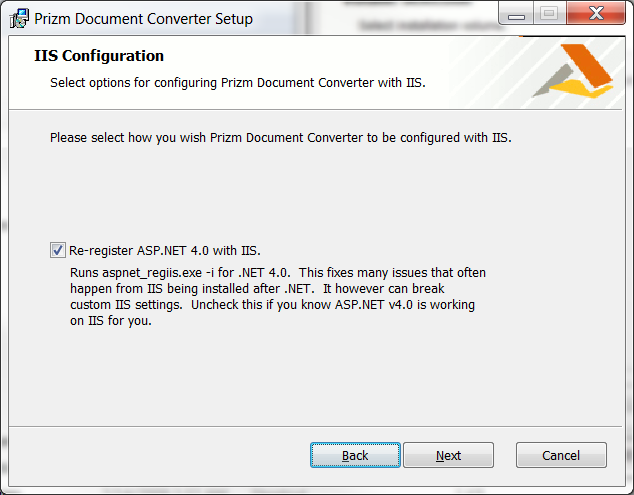Cancel the installation
Image resolution: width=634 pixels, height=495 pixels.
coord(561,455)
